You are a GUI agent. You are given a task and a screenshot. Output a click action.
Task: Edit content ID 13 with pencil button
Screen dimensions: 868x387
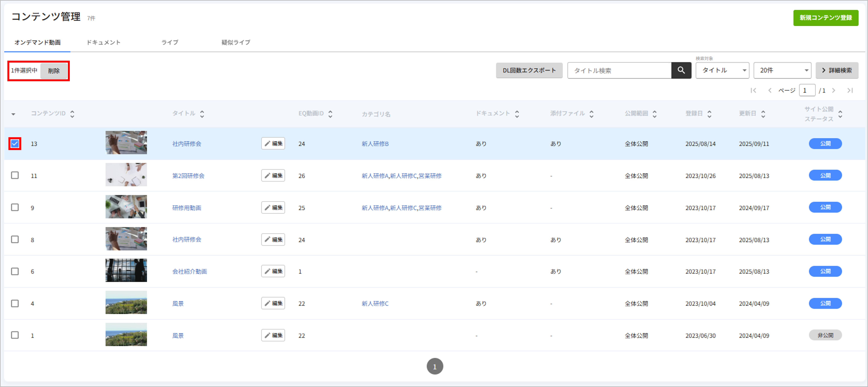click(273, 144)
